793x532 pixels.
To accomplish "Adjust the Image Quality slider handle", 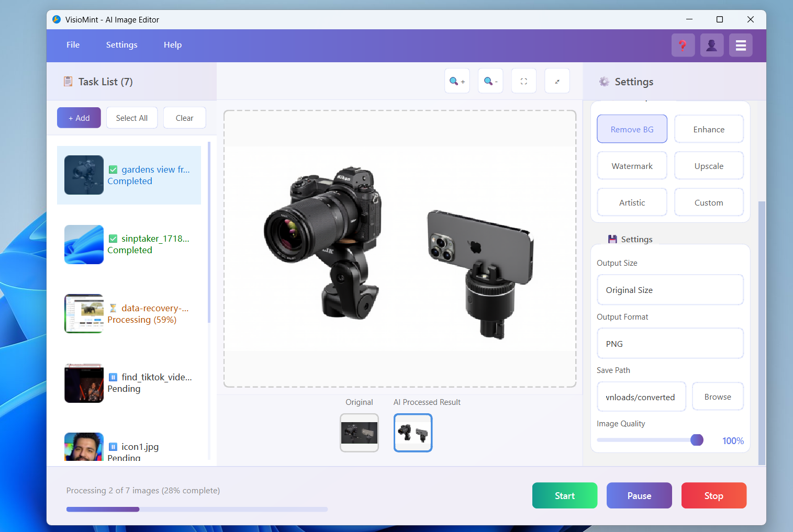I will 697,440.
